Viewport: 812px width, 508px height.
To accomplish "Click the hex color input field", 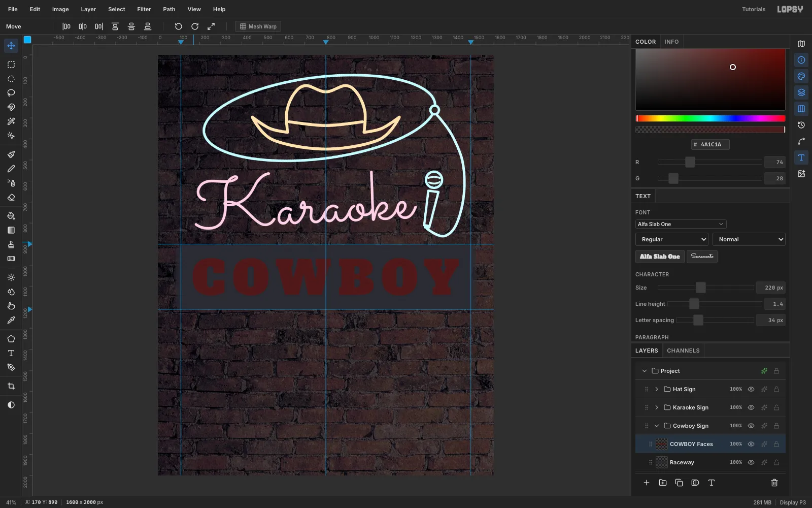I will (x=710, y=144).
